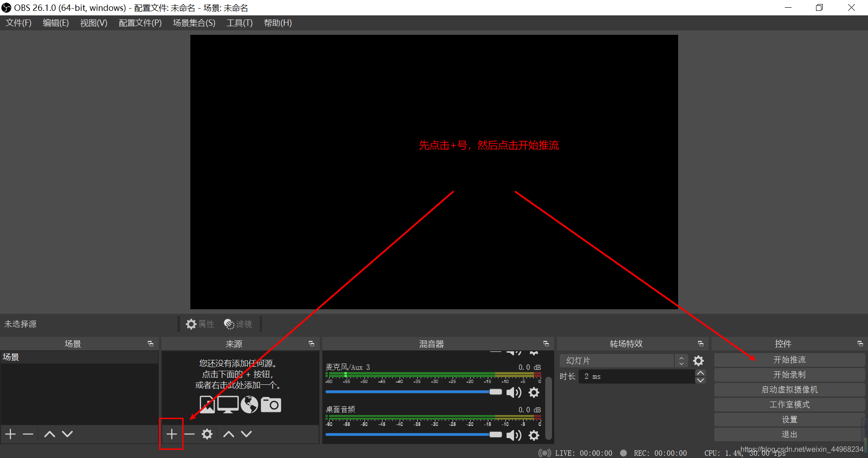Open 设置 settings from controls

click(x=789, y=420)
